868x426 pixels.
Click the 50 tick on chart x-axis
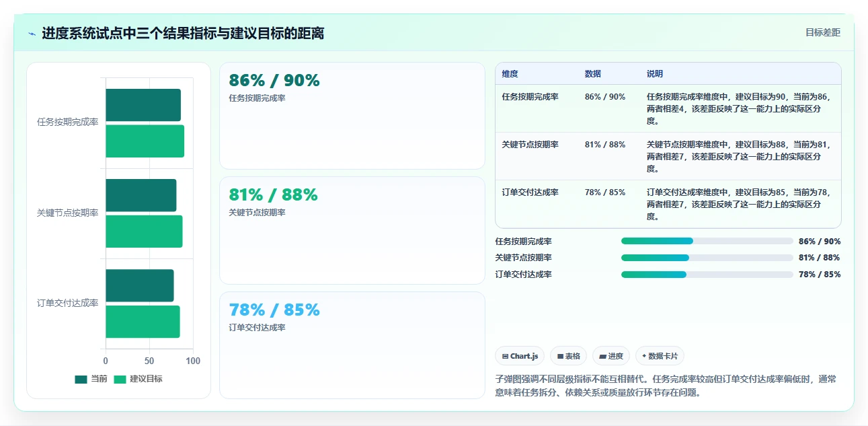point(149,361)
